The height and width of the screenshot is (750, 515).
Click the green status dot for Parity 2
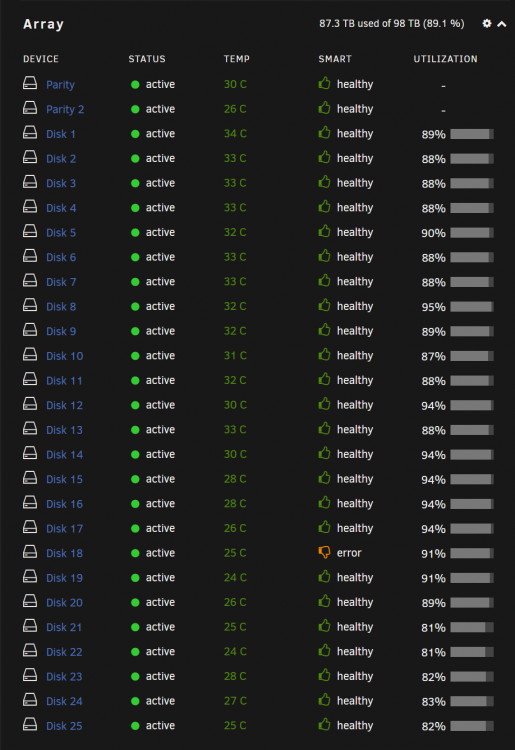(x=135, y=109)
